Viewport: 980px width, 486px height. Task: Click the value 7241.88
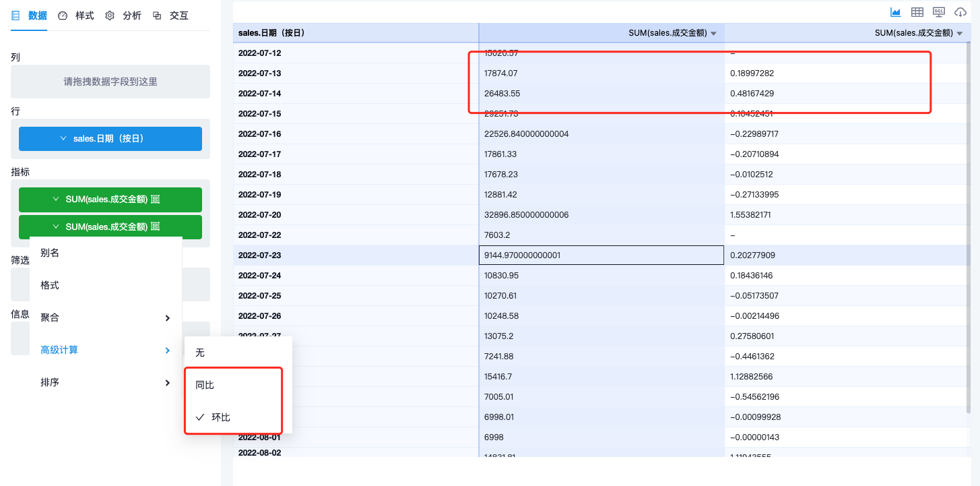[601, 357]
